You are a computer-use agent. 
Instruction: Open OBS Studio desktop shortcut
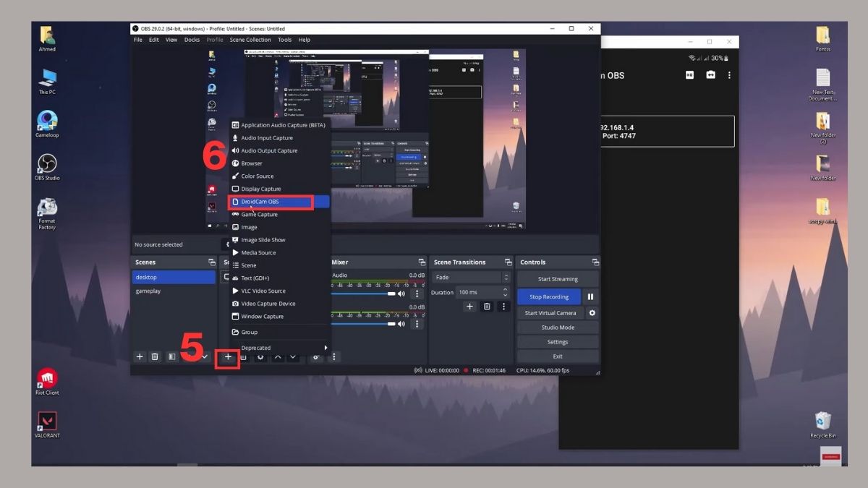[47, 167]
